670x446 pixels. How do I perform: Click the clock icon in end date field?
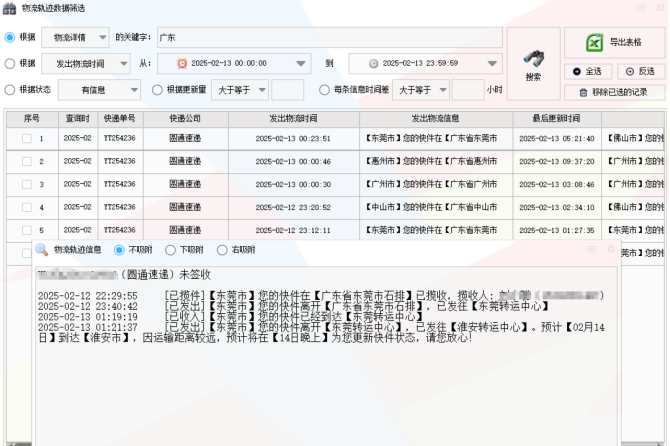(x=373, y=63)
